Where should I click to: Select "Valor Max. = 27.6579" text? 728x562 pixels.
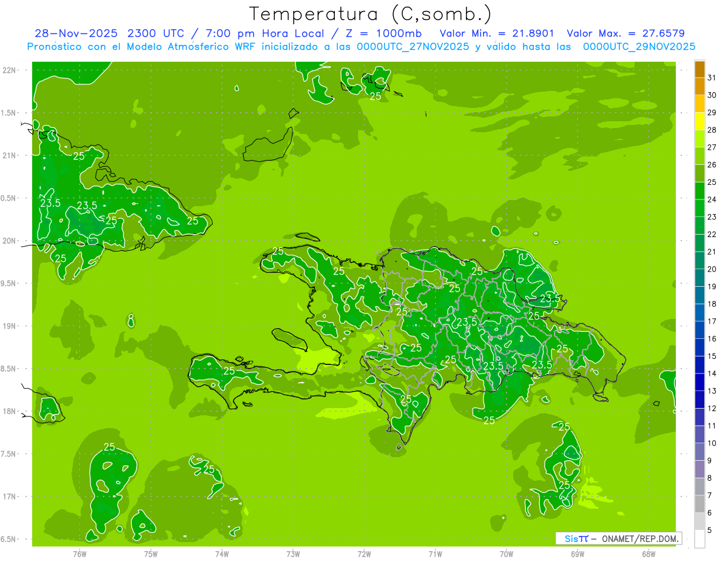pos(625,33)
